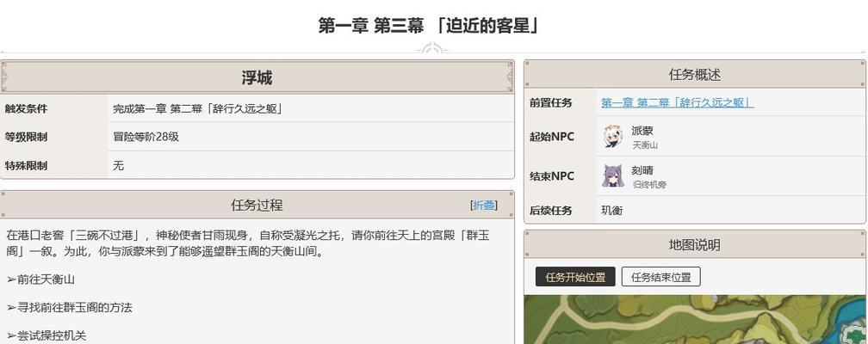Click the 完成第一章 第二幕 trigger condition value

(198, 109)
